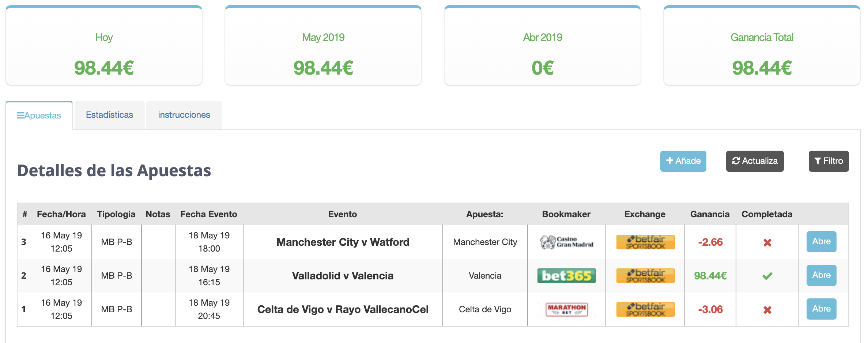This screenshot has width=868, height=343.
Task: Click Betfair Sportsbook logo in Celta de Vigo row
Action: point(645,309)
